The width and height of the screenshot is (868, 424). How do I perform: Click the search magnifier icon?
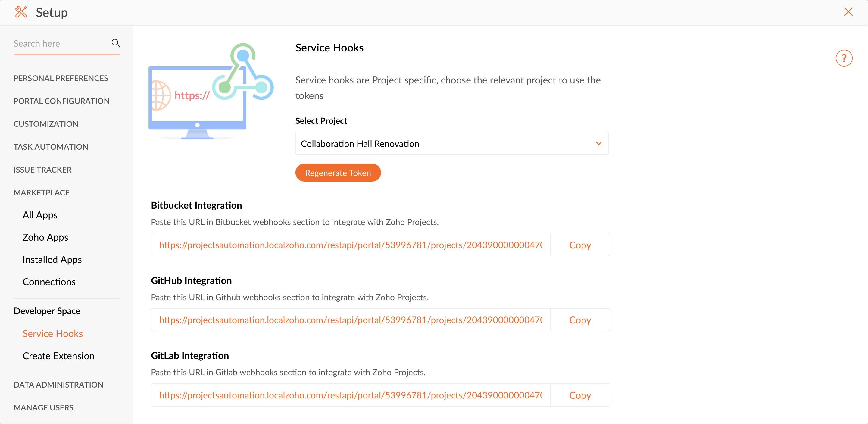pyautogui.click(x=115, y=43)
